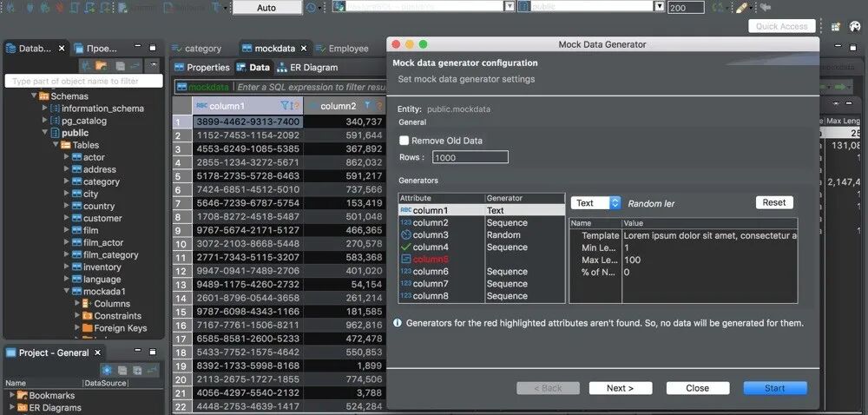The height and width of the screenshot is (415, 868).
Task: Select the red column5 attribute in the Generators list
Action: (x=481, y=259)
